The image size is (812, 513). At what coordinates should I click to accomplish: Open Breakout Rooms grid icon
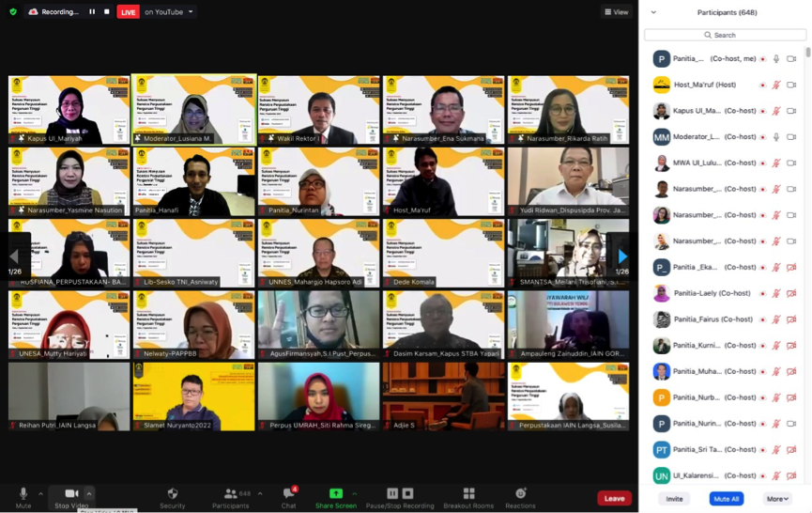[468, 493]
